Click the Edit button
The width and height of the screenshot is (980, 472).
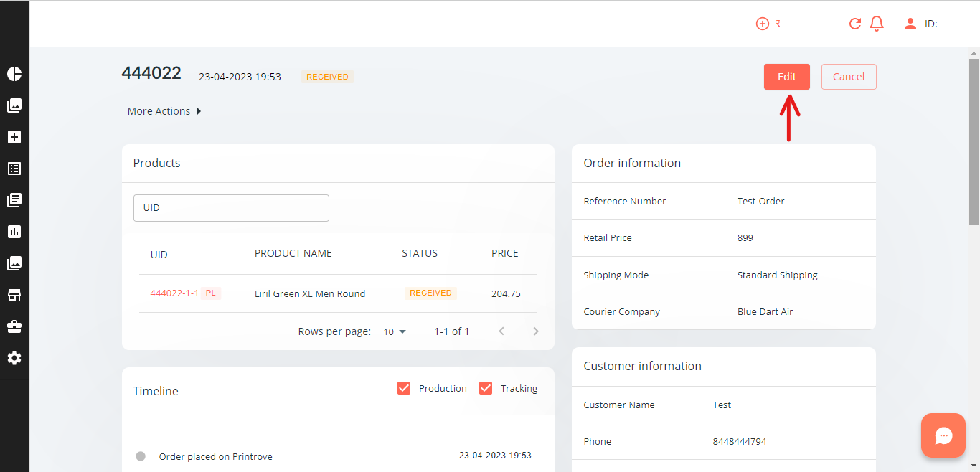coord(787,77)
